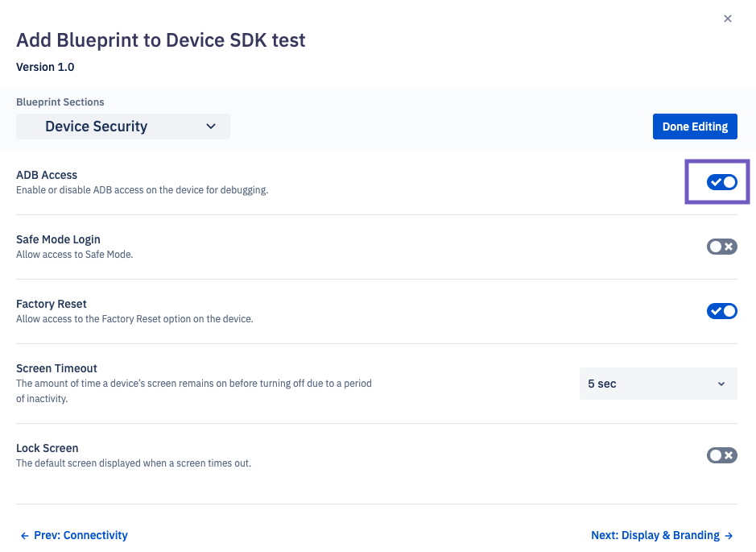Viewport: 756px width, 552px height.
Task: Close the Add Blueprint dialog
Action: point(728,19)
